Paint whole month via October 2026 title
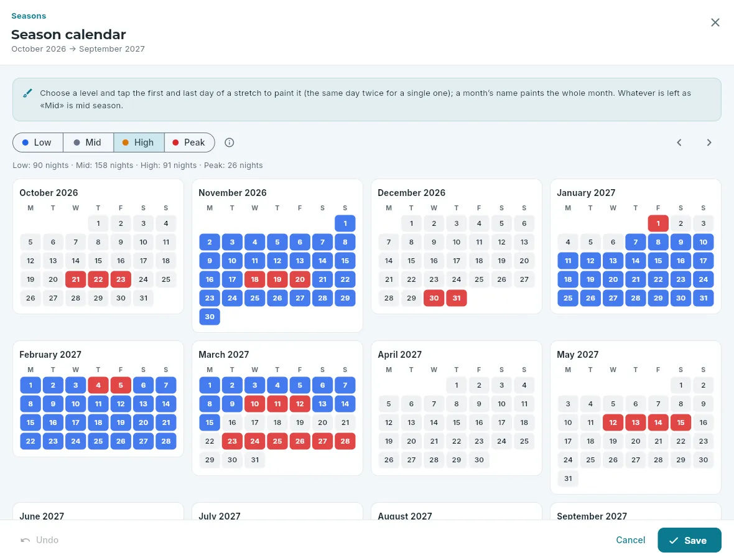The width and height of the screenshot is (734, 560). click(49, 192)
